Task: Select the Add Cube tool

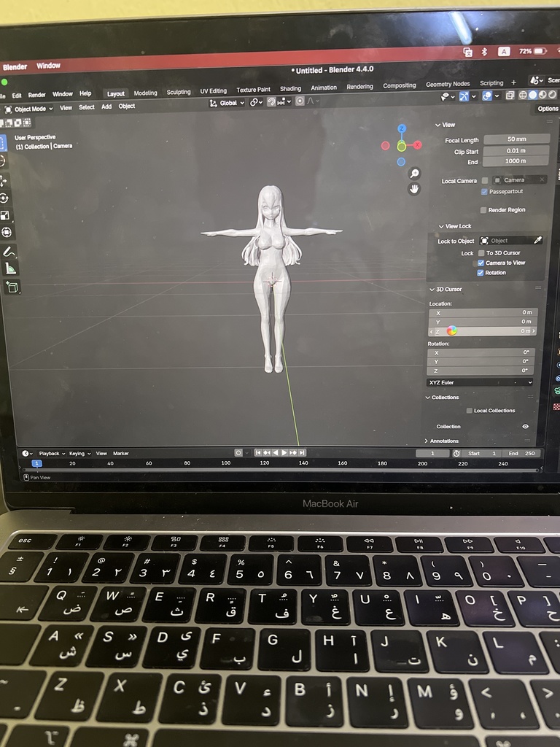Action: [x=12, y=287]
